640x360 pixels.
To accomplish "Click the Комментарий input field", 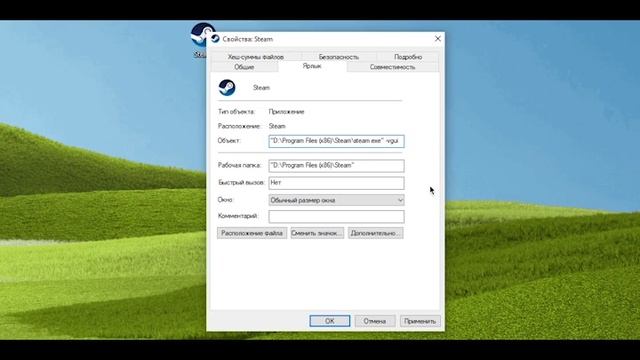I will (x=336, y=216).
